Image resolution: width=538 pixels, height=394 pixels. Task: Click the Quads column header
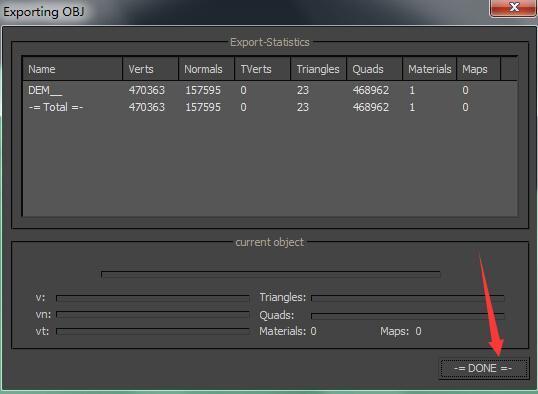pyautogui.click(x=374, y=69)
